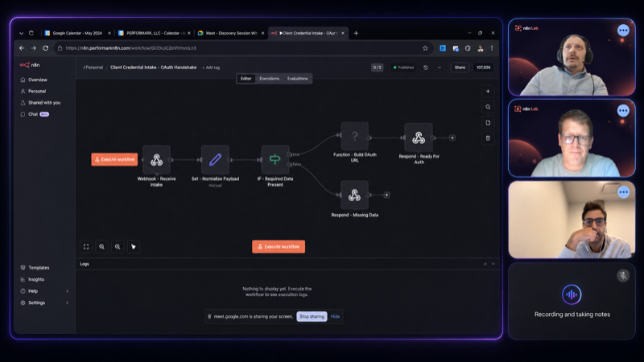644x362 pixels.
Task: Click the workflow title Client Credential Intake
Action: [x=153, y=68]
